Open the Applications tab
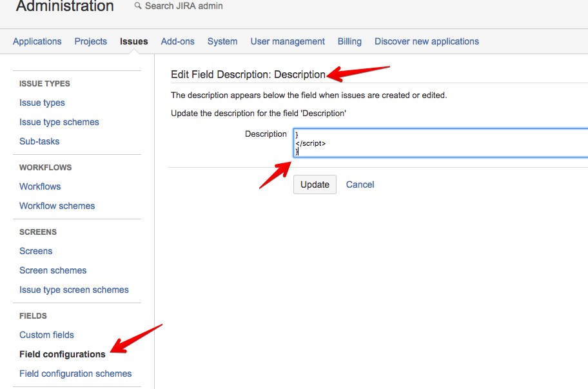 [37, 41]
